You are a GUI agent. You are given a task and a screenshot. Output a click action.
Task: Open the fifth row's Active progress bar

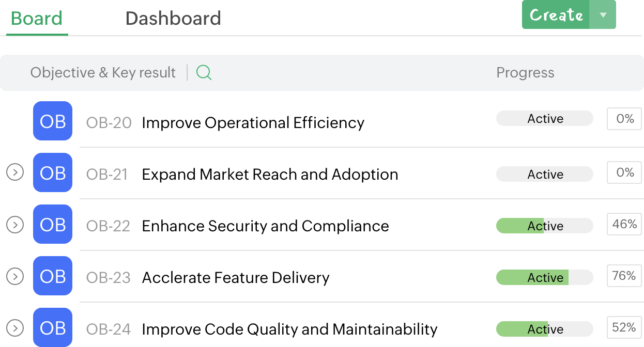click(545, 329)
